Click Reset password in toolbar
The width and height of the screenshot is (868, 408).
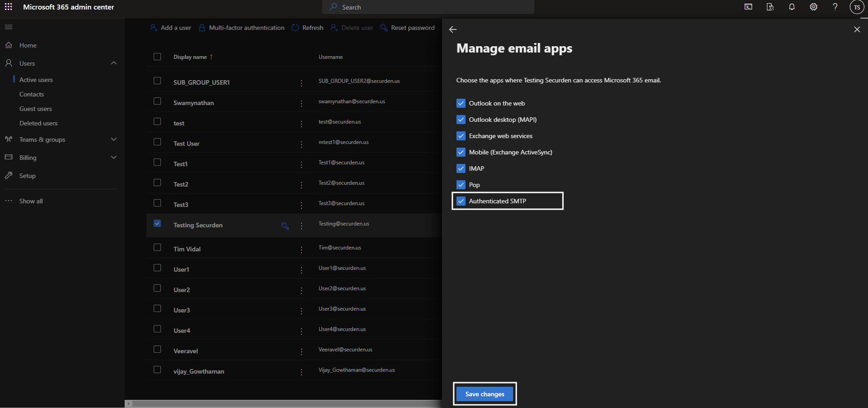[x=407, y=28]
